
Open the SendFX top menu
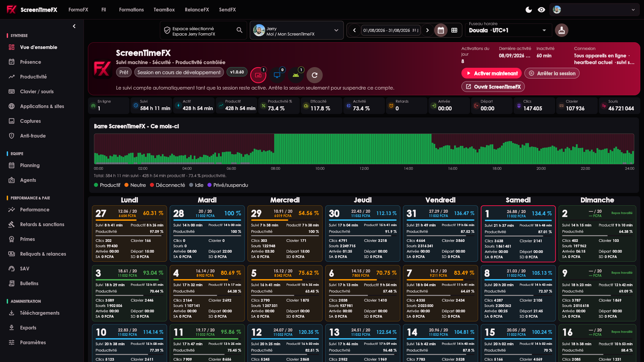[x=227, y=10]
